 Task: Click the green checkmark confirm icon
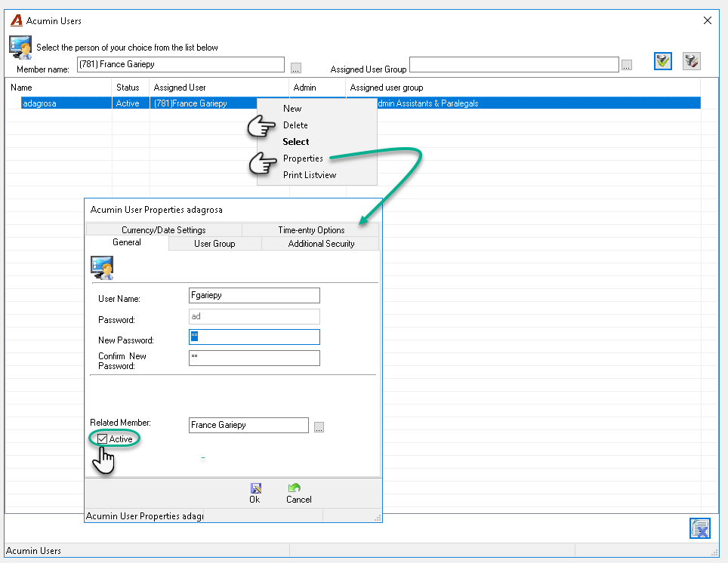pyautogui.click(x=662, y=61)
